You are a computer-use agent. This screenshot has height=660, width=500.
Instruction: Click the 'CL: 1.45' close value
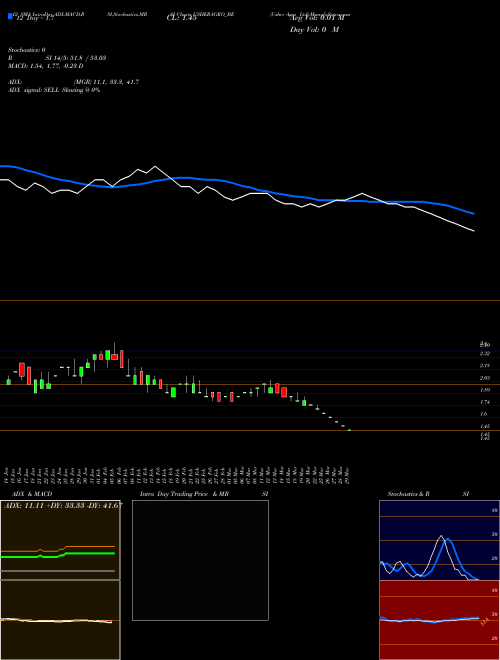[181, 18]
